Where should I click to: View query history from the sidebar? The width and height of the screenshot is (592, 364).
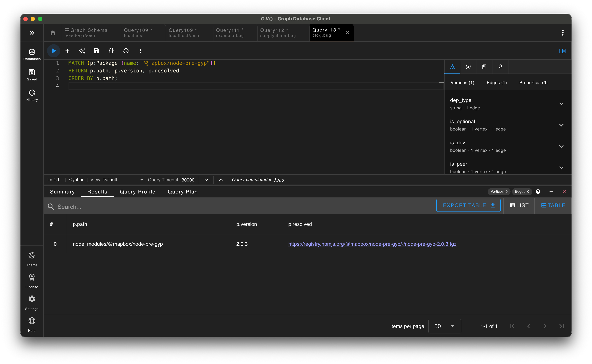pos(32,95)
